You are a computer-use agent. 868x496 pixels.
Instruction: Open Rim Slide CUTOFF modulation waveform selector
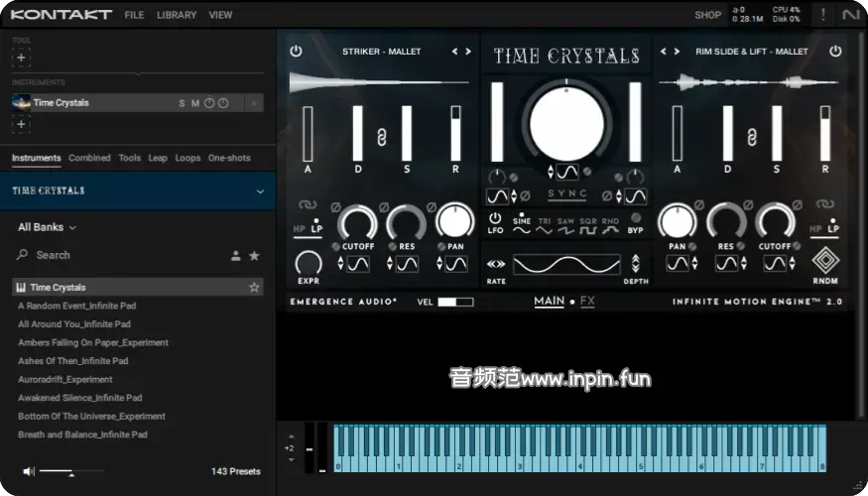tap(775, 264)
